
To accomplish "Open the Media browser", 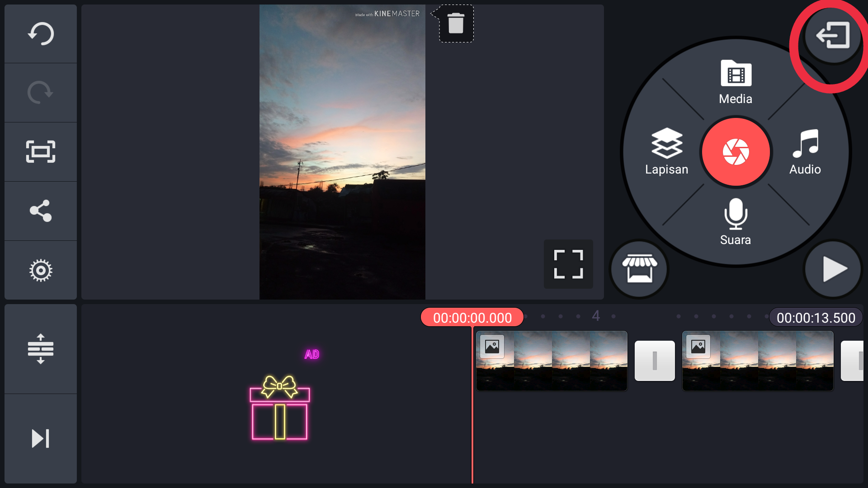I will click(736, 82).
